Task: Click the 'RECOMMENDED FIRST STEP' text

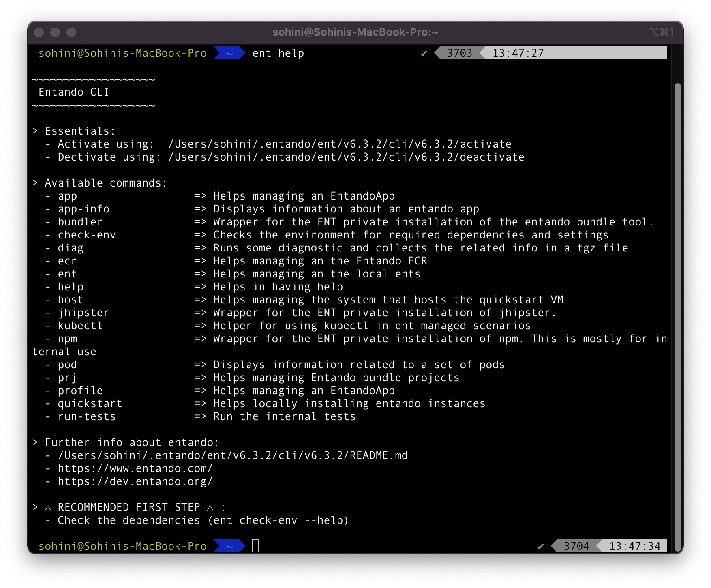Action: point(129,507)
